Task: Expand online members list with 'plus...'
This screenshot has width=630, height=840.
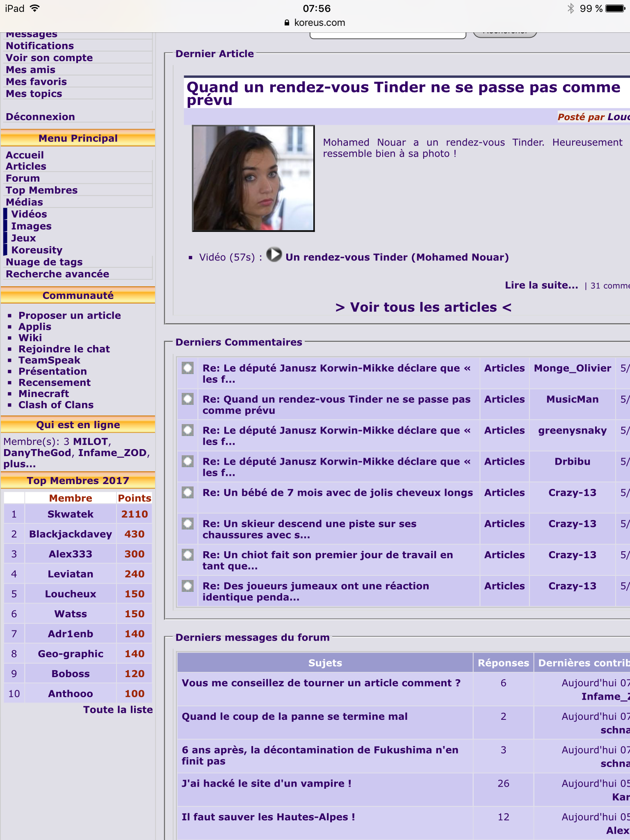Action: (x=20, y=464)
